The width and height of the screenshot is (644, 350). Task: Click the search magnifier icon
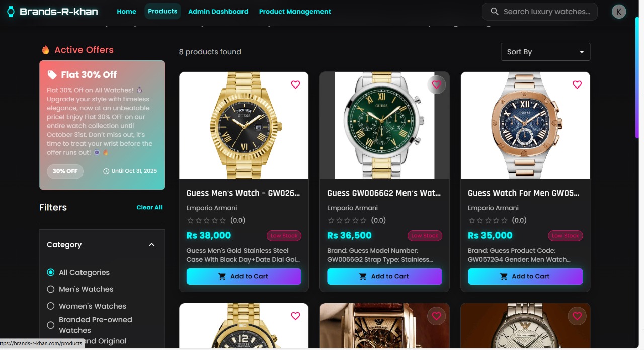(495, 12)
